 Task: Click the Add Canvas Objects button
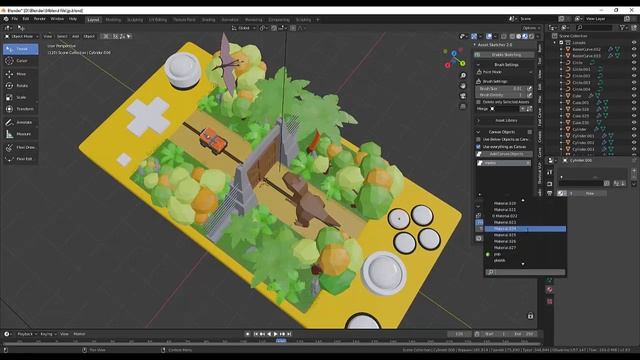coord(505,154)
